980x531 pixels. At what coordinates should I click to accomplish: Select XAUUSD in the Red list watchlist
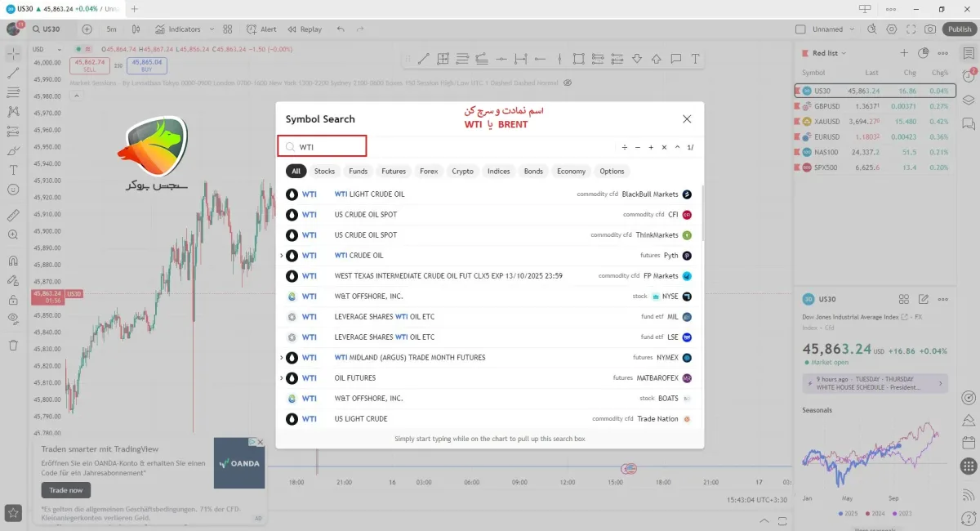(875, 121)
